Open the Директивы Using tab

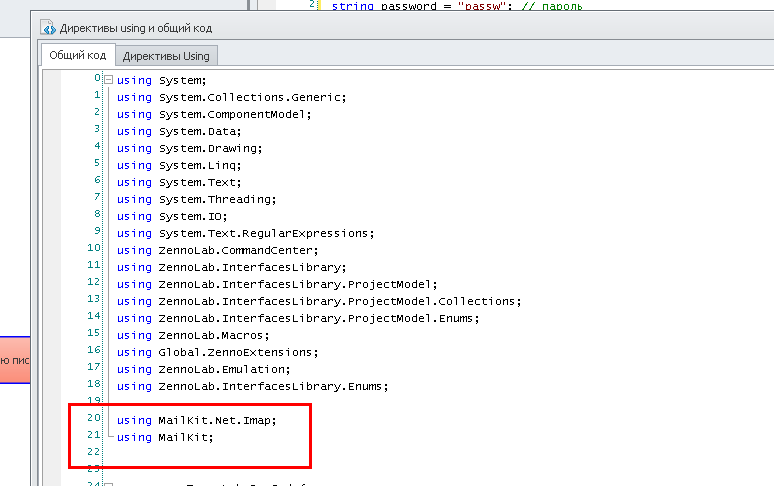tap(166, 56)
